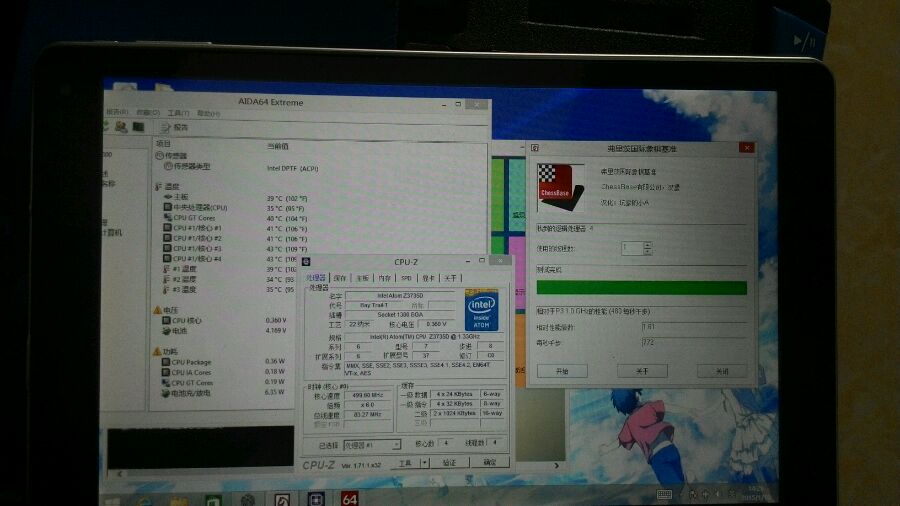
Task: Select CPU GT Cores power row
Action: [187, 383]
